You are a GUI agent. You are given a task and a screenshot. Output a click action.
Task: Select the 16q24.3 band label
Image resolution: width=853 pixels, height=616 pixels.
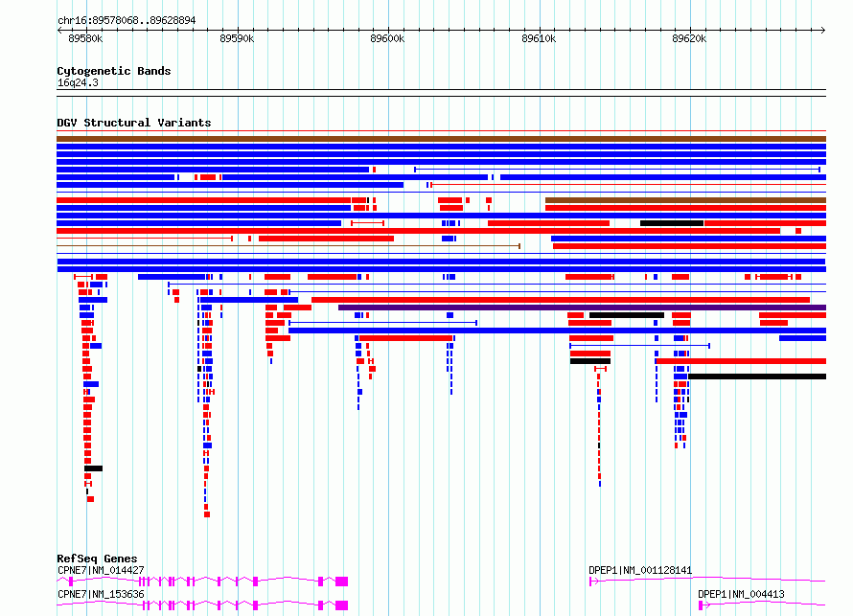coord(78,82)
